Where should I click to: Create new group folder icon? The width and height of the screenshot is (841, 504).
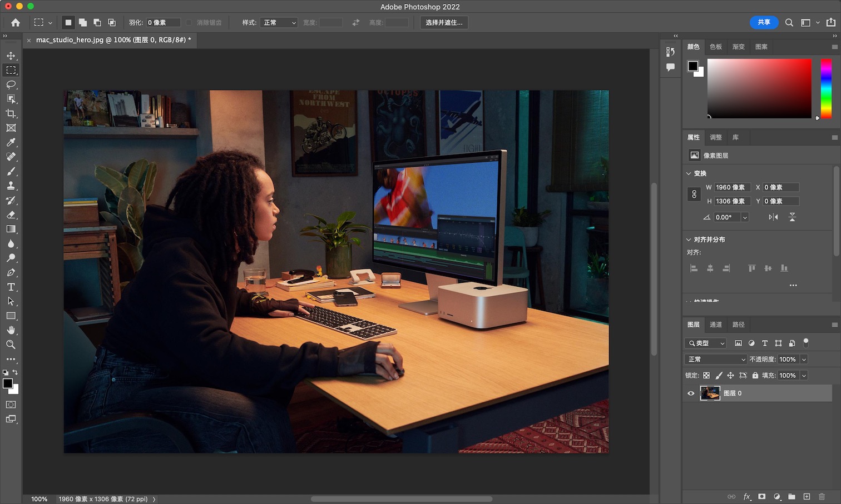point(791,496)
